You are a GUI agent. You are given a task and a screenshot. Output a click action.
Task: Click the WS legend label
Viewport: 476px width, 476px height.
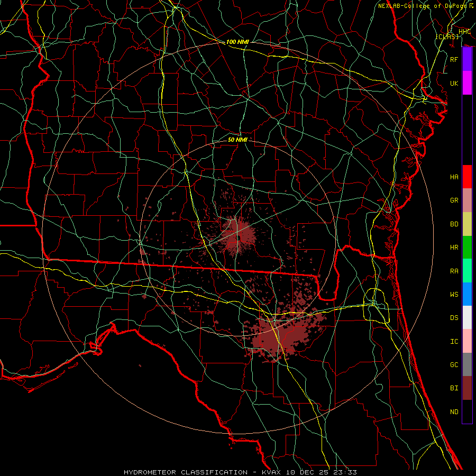click(454, 295)
